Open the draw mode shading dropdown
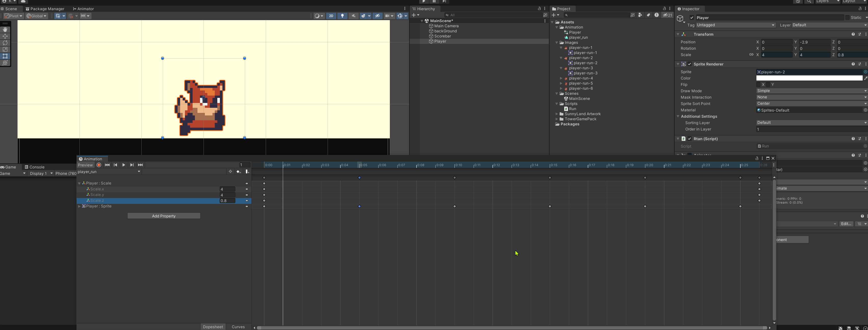Viewport: 868px width, 330px height. point(319,16)
